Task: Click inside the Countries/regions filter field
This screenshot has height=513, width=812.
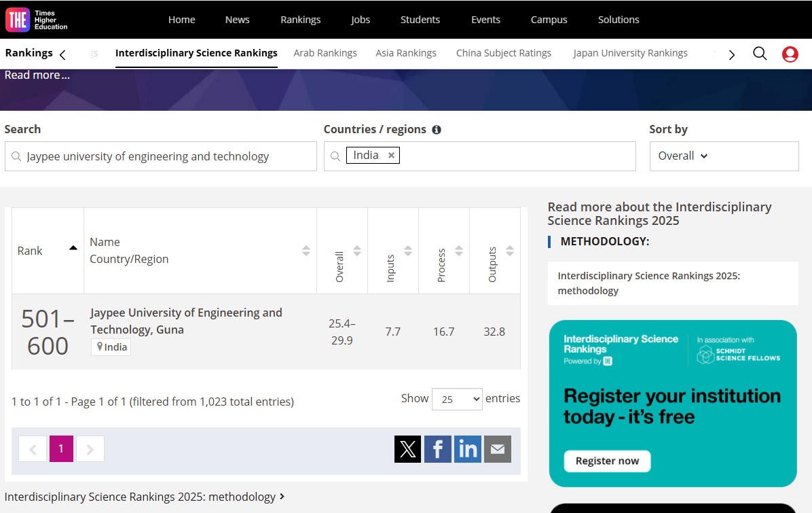Action: 479,156
